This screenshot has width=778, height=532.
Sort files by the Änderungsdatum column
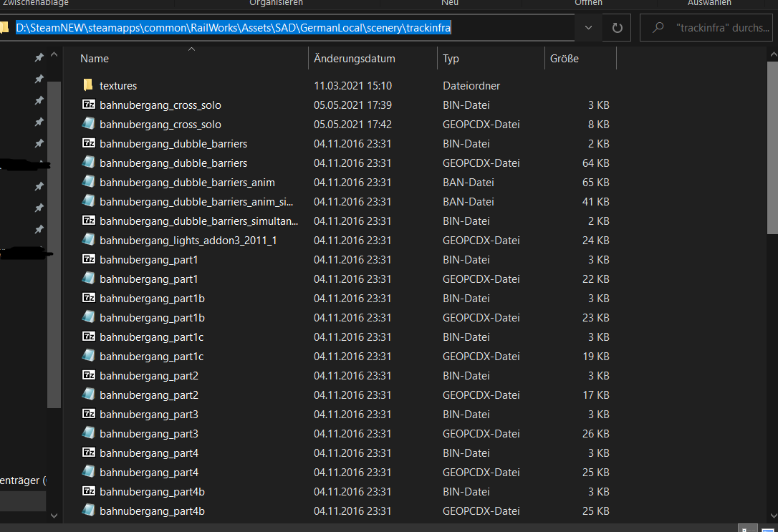click(355, 59)
